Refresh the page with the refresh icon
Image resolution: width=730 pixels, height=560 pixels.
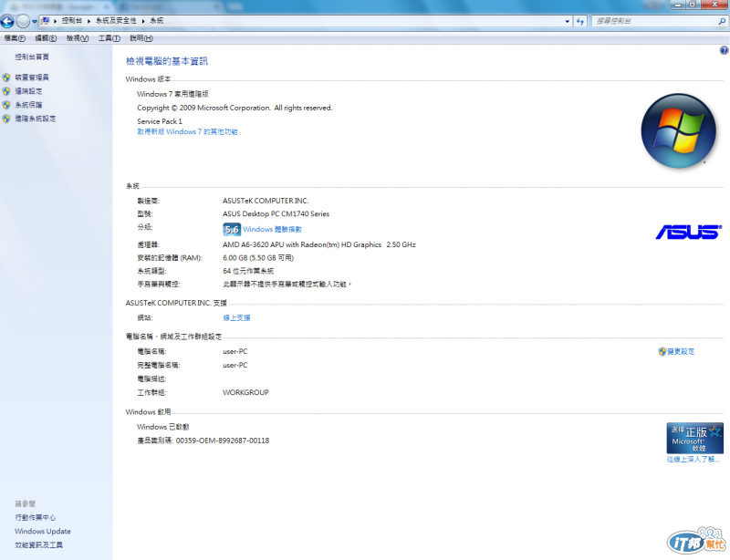click(x=580, y=21)
